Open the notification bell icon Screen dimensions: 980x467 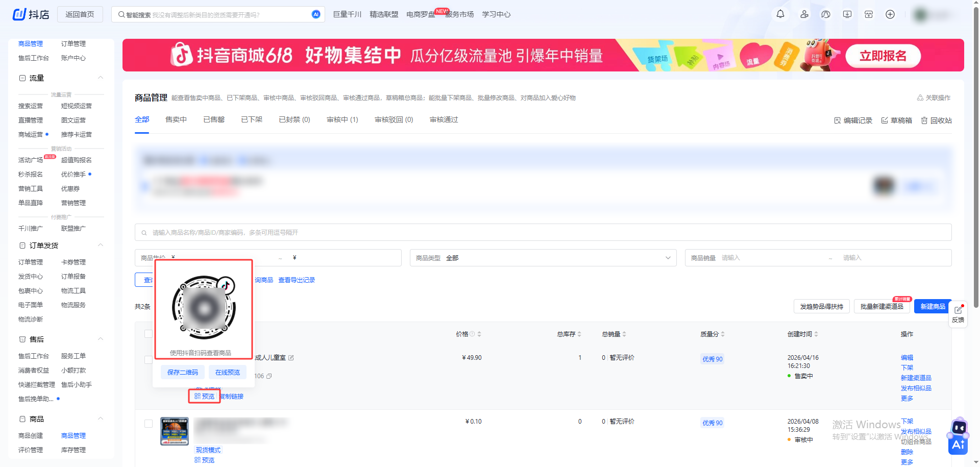pyautogui.click(x=780, y=14)
